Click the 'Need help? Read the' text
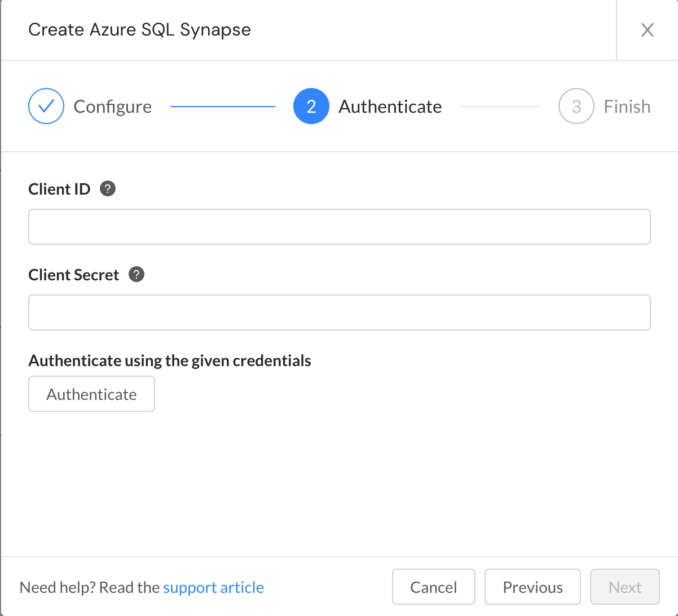Viewport: 678px width, 616px height. [x=90, y=587]
